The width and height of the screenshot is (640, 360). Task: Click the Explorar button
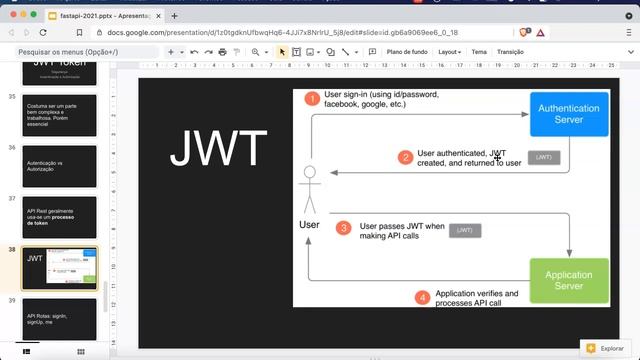pos(607,348)
